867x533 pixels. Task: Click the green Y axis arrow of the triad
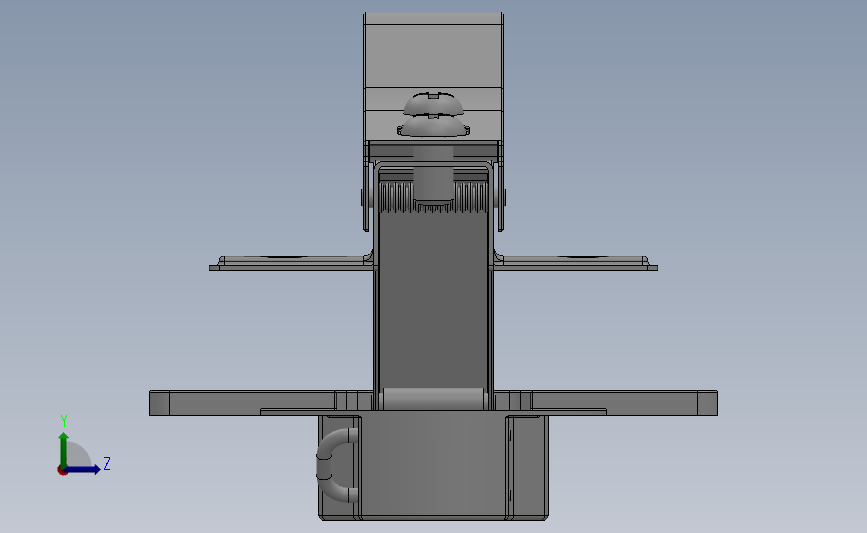click(63, 450)
